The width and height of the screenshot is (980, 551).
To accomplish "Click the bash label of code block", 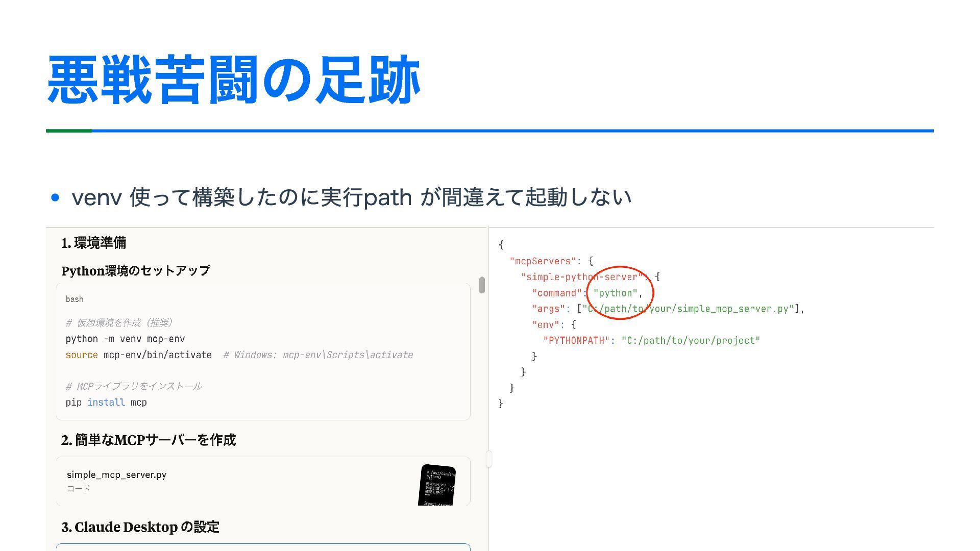I will pyautogui.click(x=75, y=299).
